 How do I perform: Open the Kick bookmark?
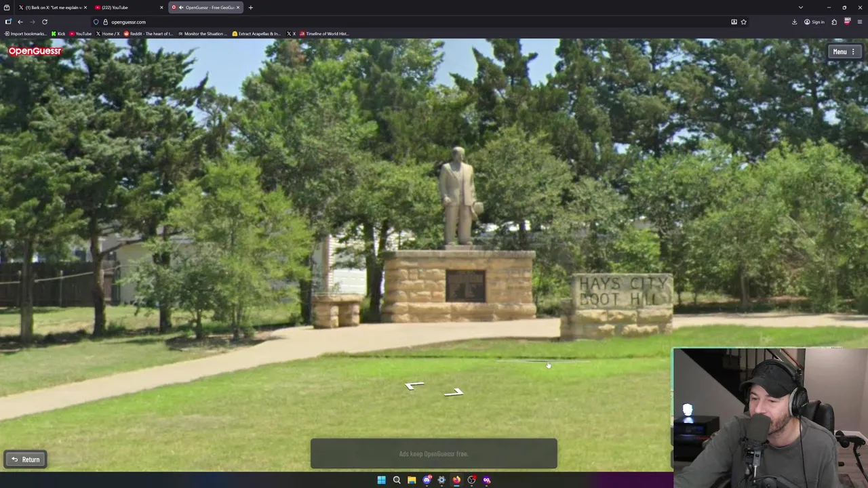click(58, 33)
